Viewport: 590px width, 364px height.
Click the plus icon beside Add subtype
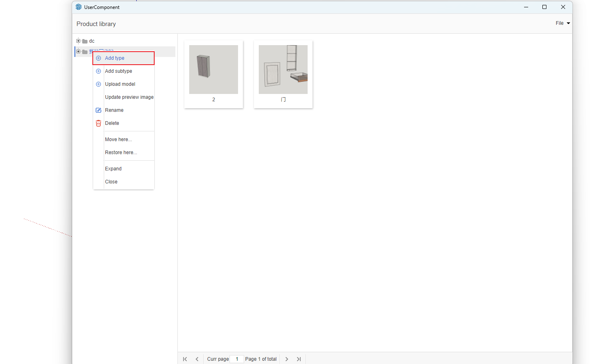[x=98, y=71]
